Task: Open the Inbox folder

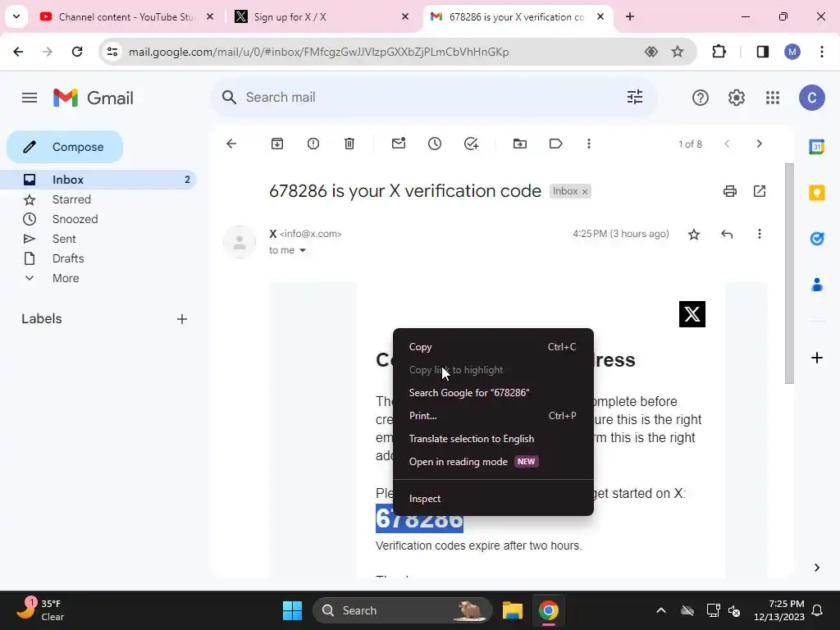Action: 99,180
